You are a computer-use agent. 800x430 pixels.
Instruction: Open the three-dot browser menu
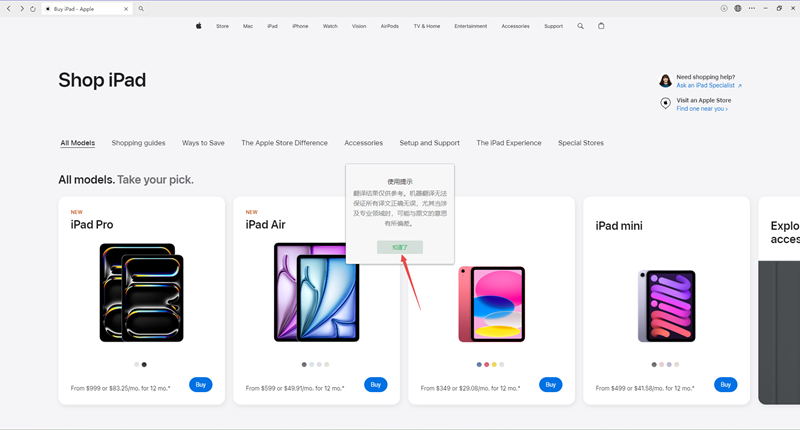(752, 8)
